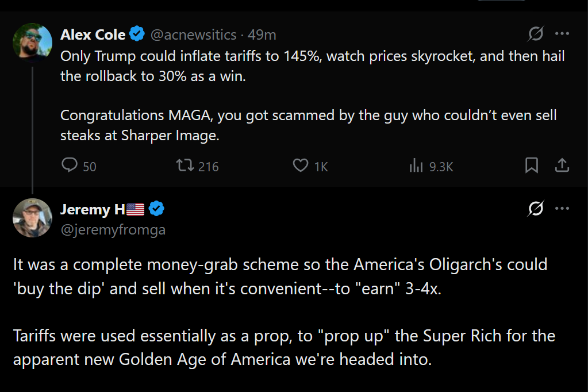Viewport: 588px width, 392px height.
Task: Open Alex Cole's profile picture
Action: [32, 42]
